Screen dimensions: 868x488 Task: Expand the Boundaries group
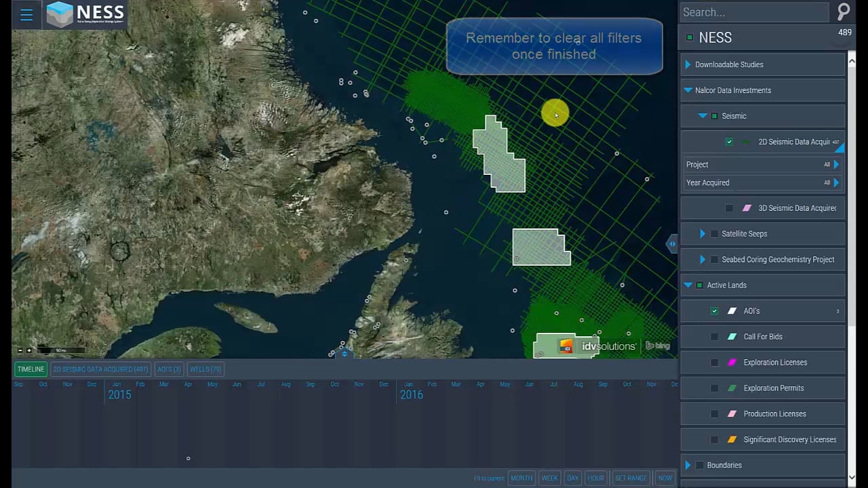point(688,466)
